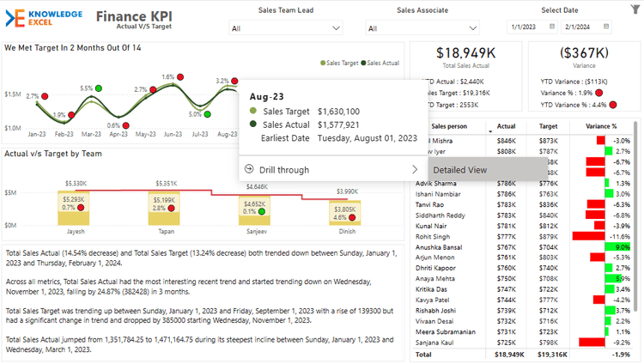Open the end date calendar picker
This screenshot has width=644, height=364.
[620, 27]
